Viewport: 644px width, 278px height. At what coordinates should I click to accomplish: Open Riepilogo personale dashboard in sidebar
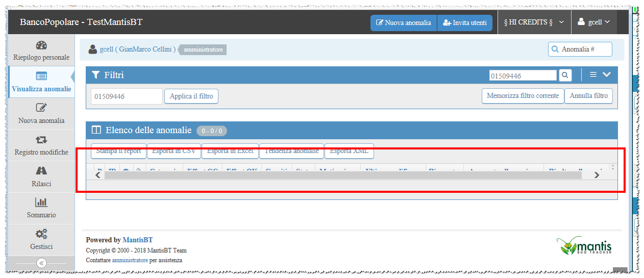tap(41, 50)
